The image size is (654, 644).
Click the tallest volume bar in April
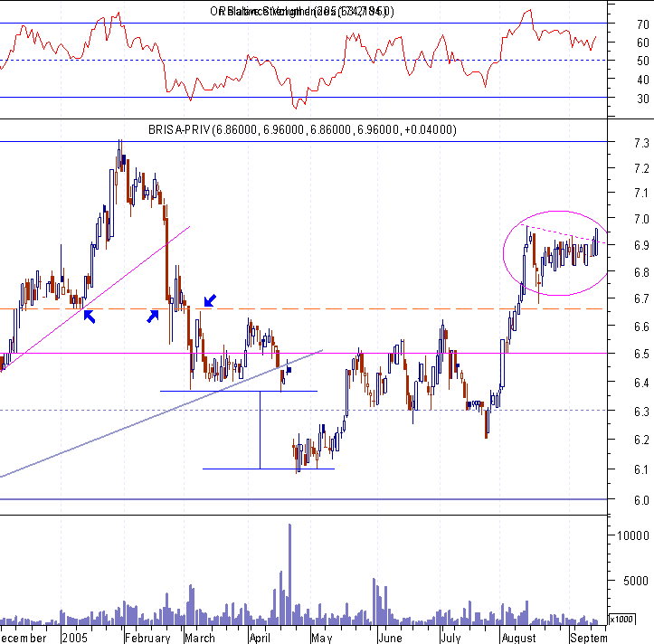(289, 574)
